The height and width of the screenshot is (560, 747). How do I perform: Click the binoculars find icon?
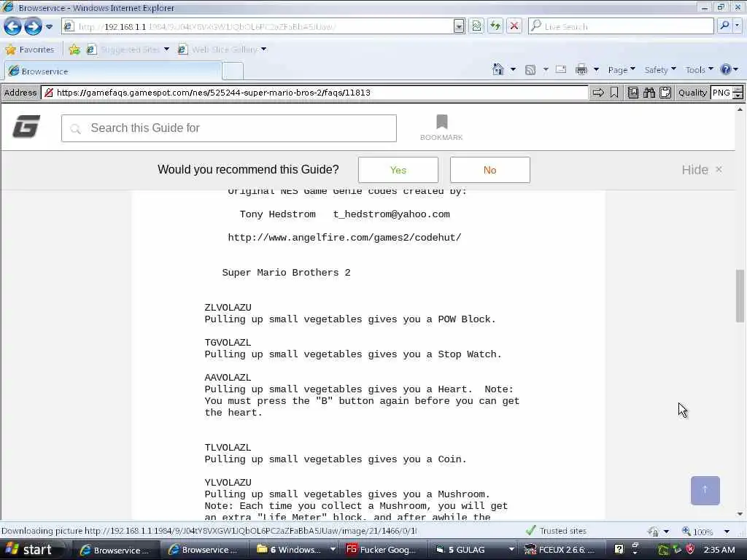point(649,93)
